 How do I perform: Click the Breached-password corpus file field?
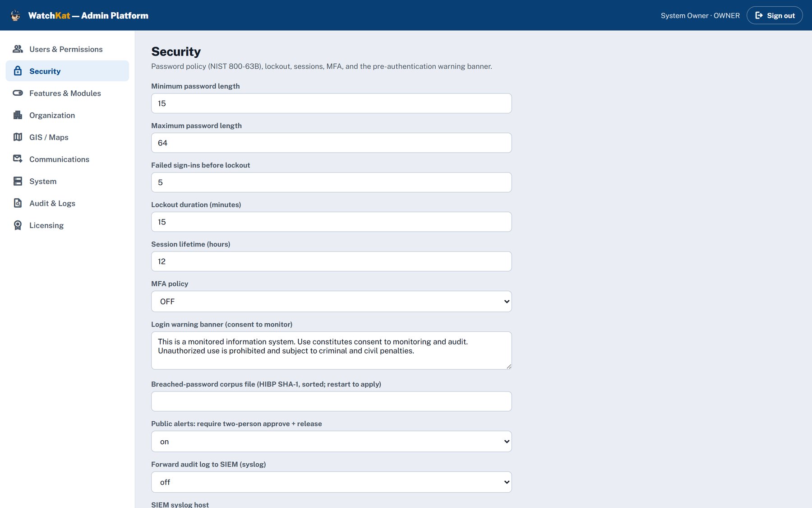(x=331, y=401)
